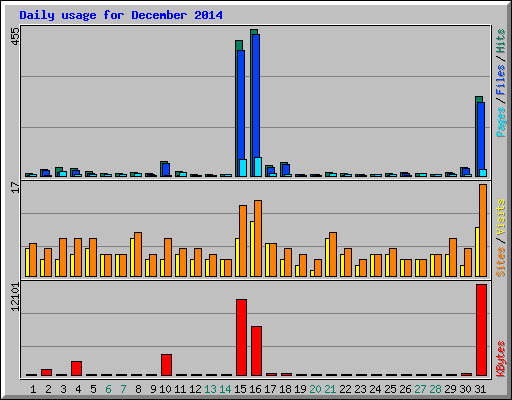Viewport: 512px width, 400px height.
Task: Click the blue files bar for day 31
Action: click(481, 136)
